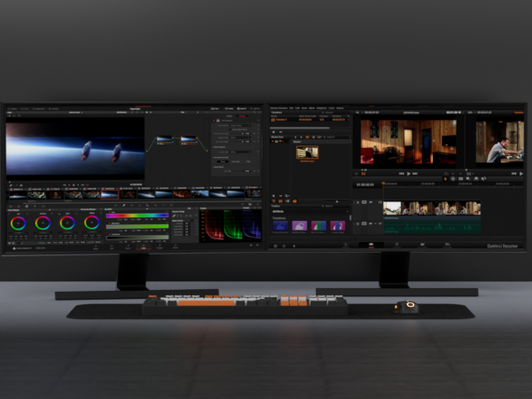
Task: Select the red-outlined node in node graph
Action: pos(188,139)
